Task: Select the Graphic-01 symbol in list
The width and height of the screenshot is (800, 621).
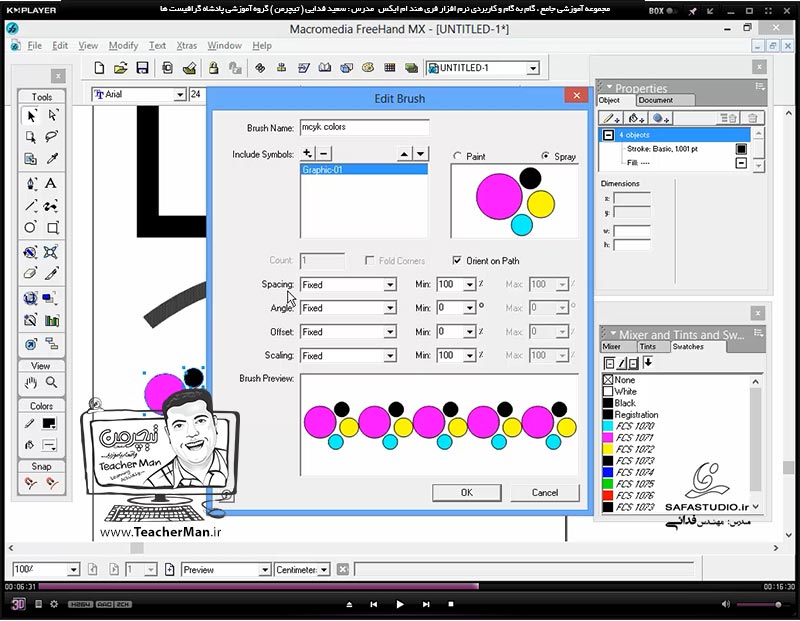Action: [364, 170]
